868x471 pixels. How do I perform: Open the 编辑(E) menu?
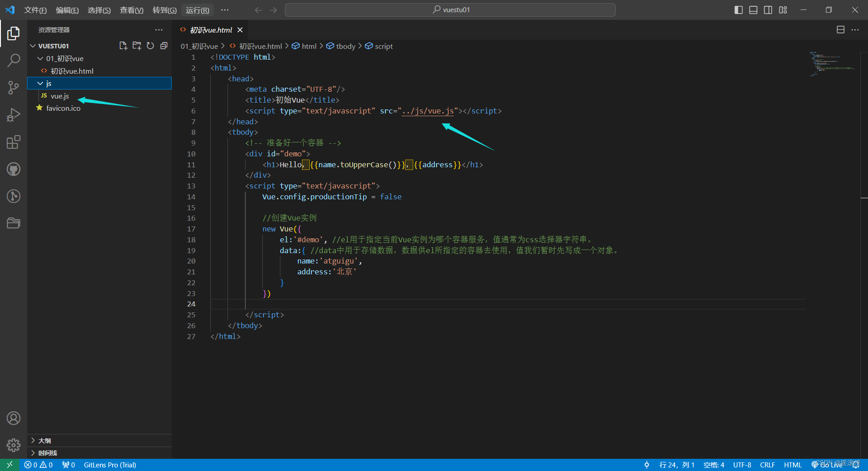pos(67,10)
